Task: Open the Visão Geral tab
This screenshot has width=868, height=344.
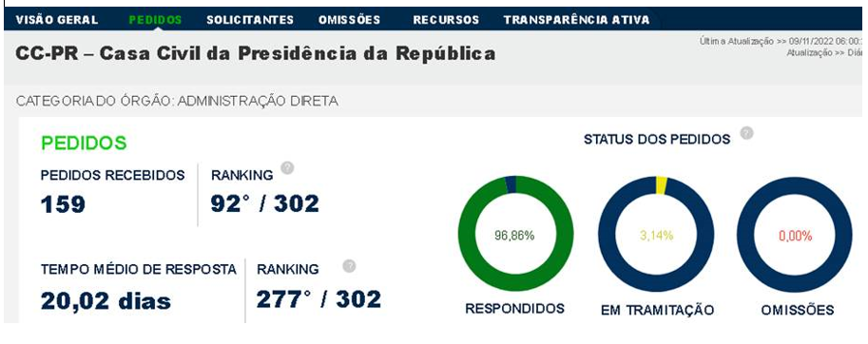Action: (x=57, y=20)
